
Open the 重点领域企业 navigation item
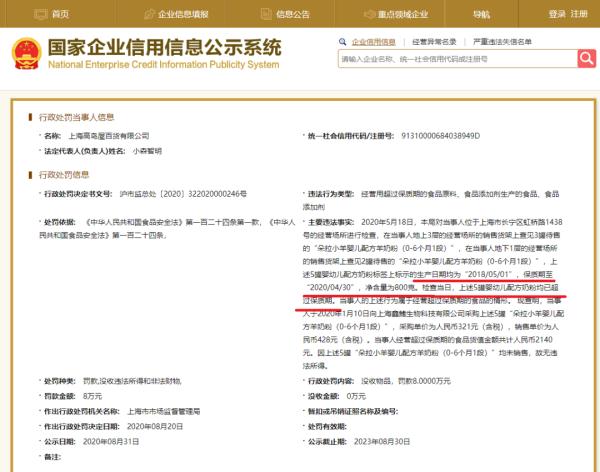pos(396,14)
